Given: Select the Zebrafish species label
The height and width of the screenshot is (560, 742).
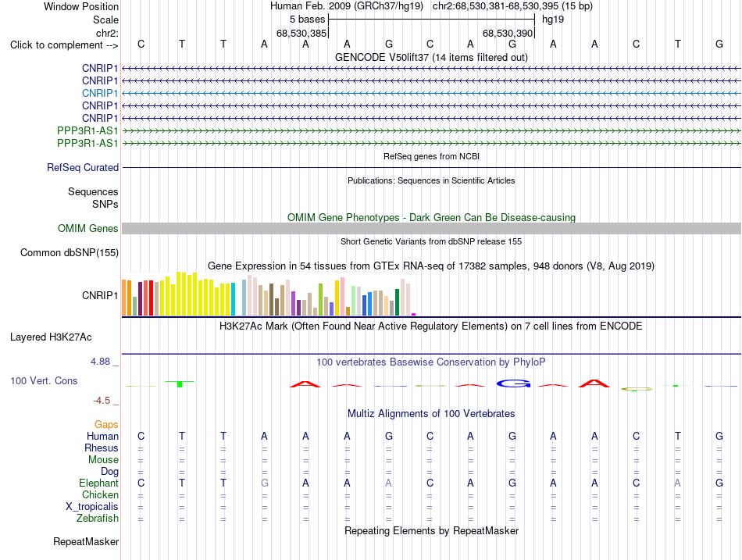Looking at the screenshot, I should point(98,519).
